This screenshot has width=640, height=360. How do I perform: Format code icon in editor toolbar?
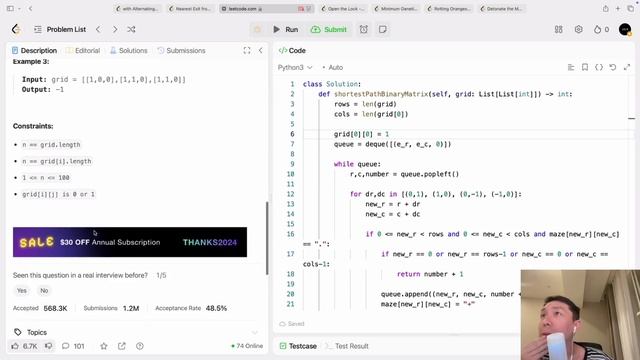pyautogui.click(x=571, y=67)
